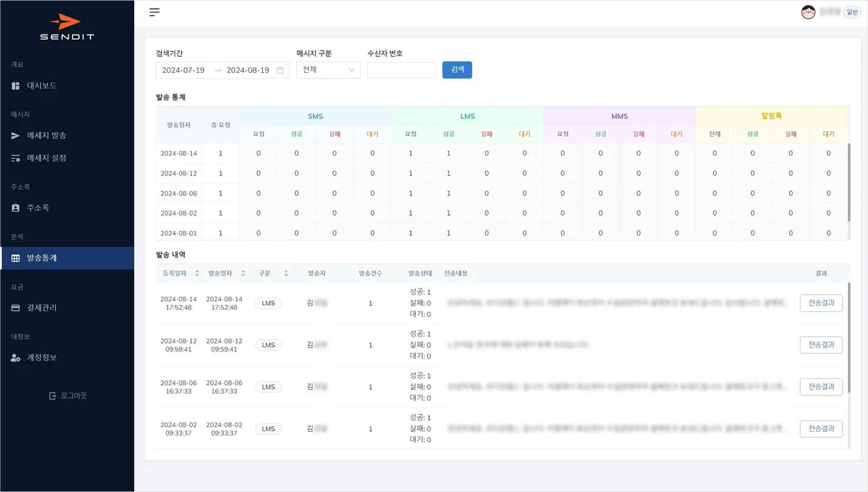
Task: Click the 발송 통계 section title
Action: coord(171,97)
